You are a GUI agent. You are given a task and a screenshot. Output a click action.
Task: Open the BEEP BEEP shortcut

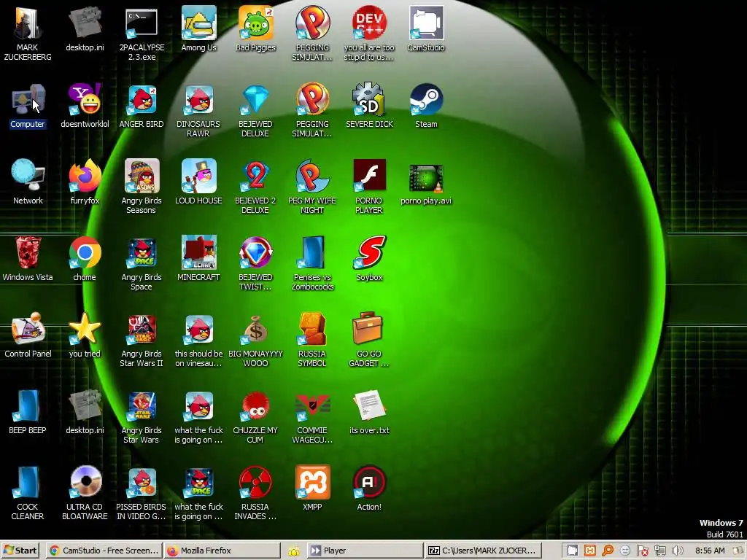pos(28,412)
